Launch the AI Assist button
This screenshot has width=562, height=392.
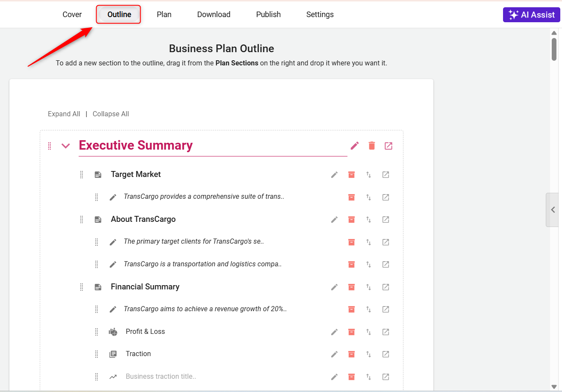(531, 15)
